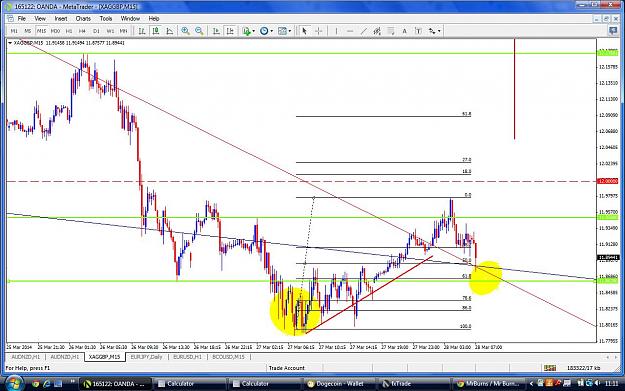Show hidden system tray icons
The height and width of the screenshot is (391, 625).
coord(531,384)
